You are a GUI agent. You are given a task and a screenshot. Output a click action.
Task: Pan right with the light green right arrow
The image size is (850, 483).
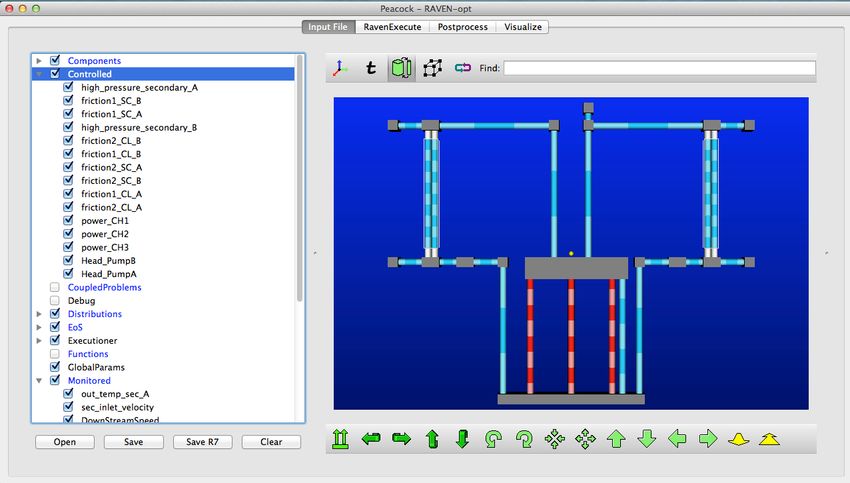coord(708,439)
